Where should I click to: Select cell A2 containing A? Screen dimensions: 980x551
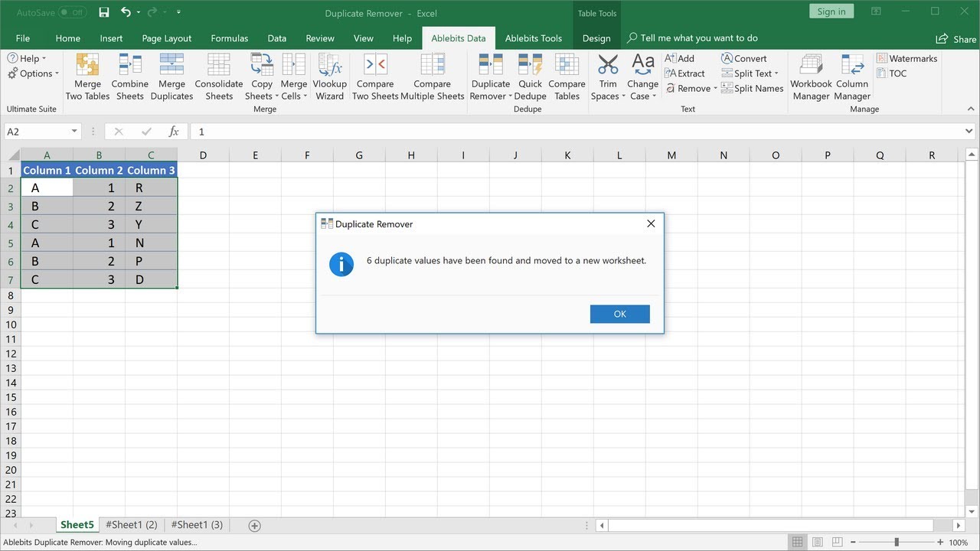coord(47,188)
